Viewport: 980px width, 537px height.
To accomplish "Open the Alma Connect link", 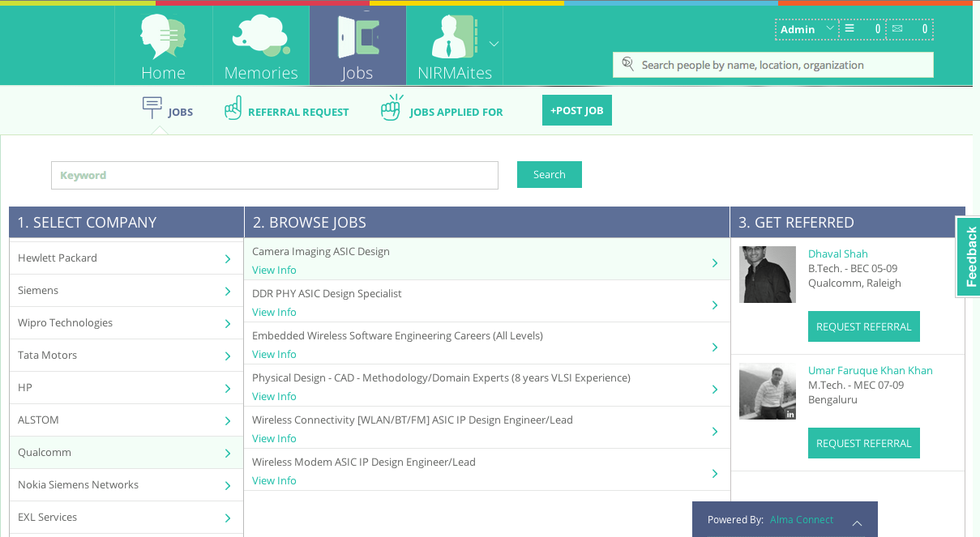I will coord(802,520).
